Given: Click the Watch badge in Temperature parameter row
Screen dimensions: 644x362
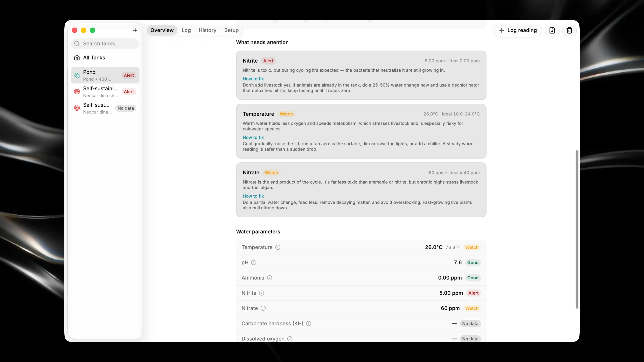Looking at the screenshot, I should [x=472, y=247].
